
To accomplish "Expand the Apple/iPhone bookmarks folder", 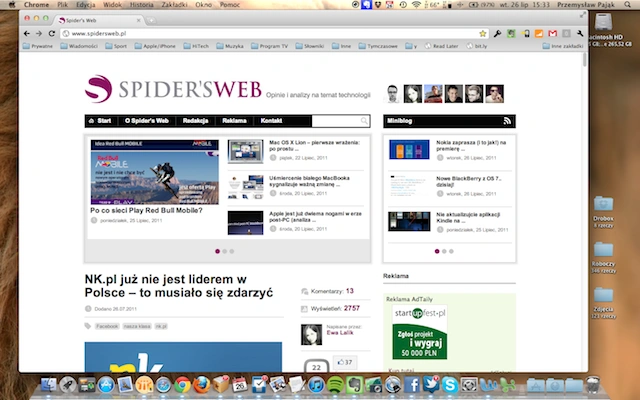I will pyautogui.click(x=155, y=46).
